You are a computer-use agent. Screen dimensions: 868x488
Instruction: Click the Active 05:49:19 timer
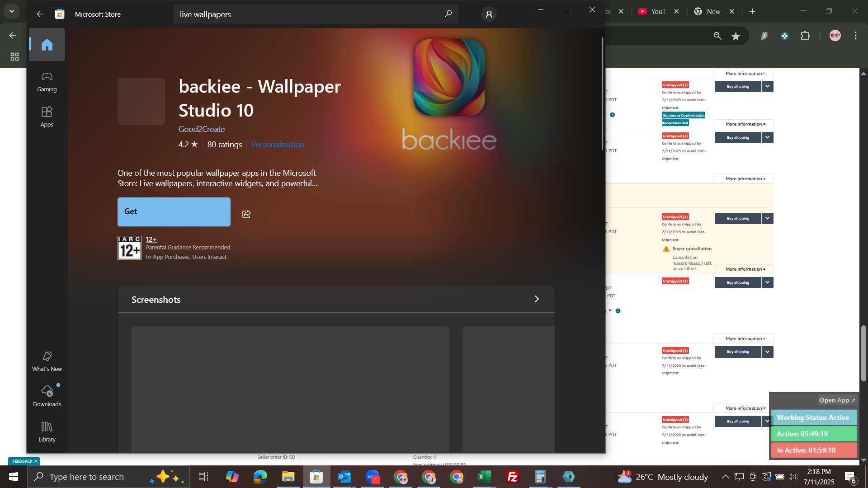(x=814, y=434)
